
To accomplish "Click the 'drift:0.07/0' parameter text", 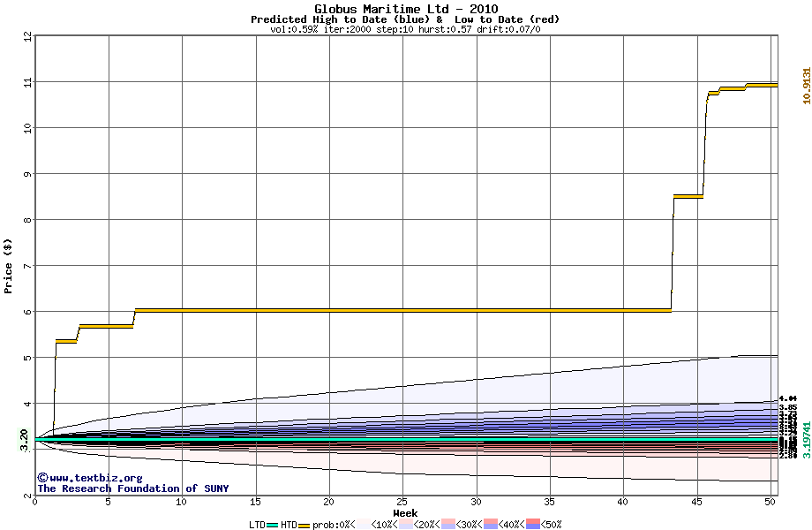I will coord(508,29).
